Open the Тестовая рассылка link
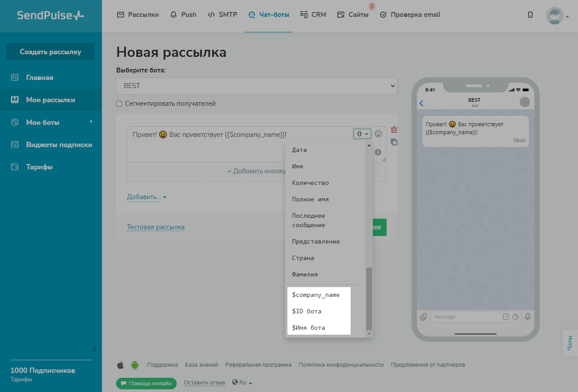The image size is (578, 392). coord(156,227)
